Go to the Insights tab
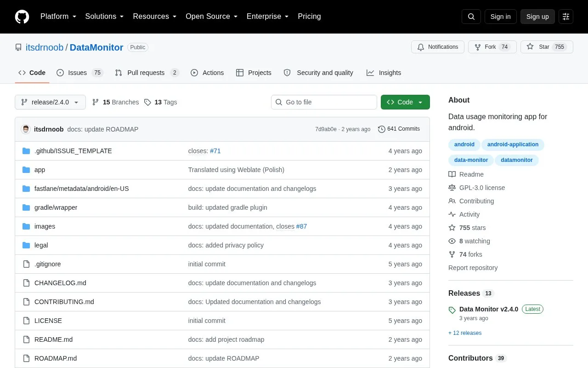Screen dimensions: 588x368 click(x=384, y=73)
